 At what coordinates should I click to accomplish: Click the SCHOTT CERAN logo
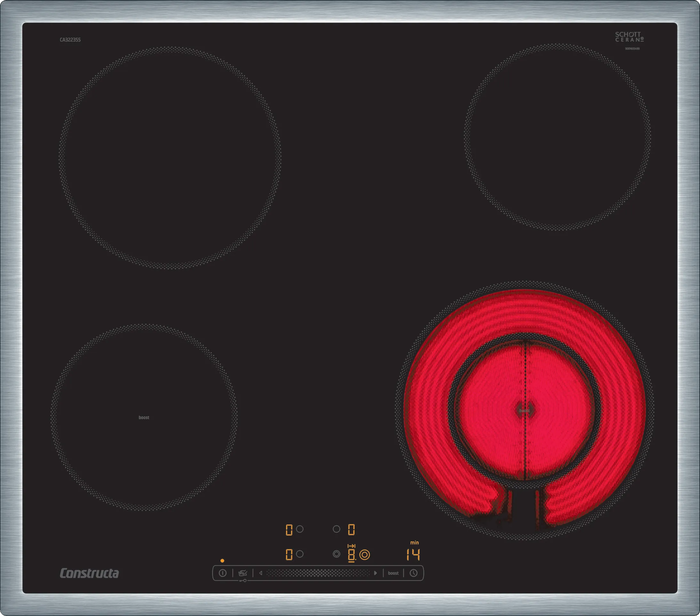(x=629, y=37)
